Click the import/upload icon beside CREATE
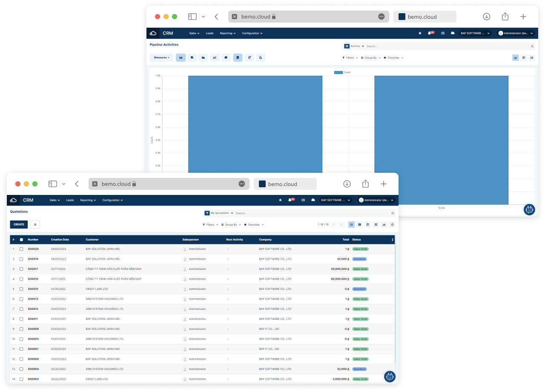This screenshot has width=545, height=392. pyautogui.click(x=35, y=224)
